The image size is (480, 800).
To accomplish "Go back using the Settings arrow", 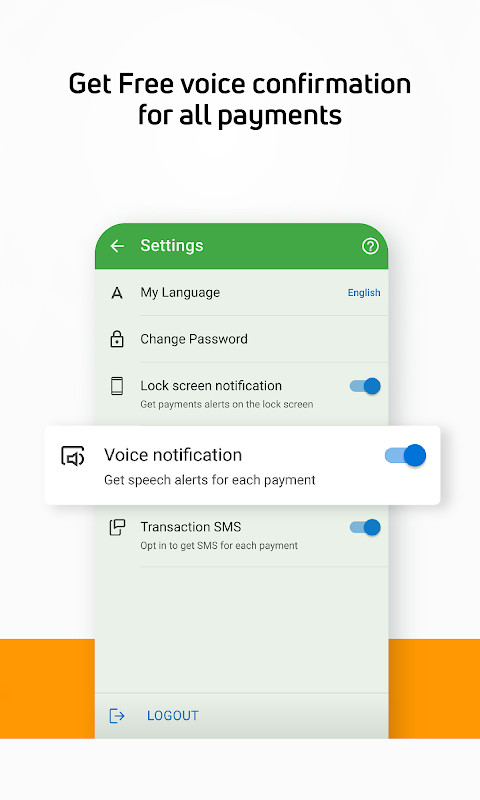I will tap(117, 246).
